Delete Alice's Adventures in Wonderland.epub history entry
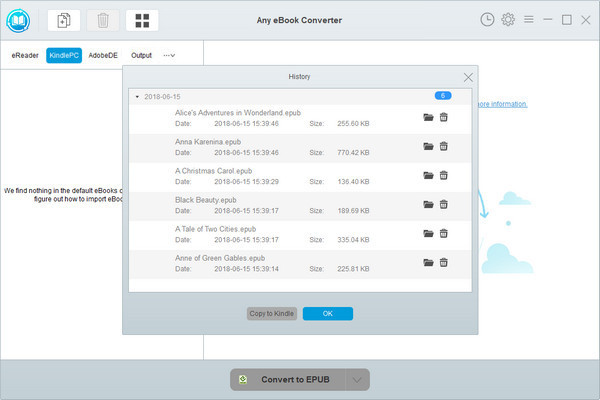Image resolution: width=600 pixels, height=400 pixels. [x=443, y=117]
